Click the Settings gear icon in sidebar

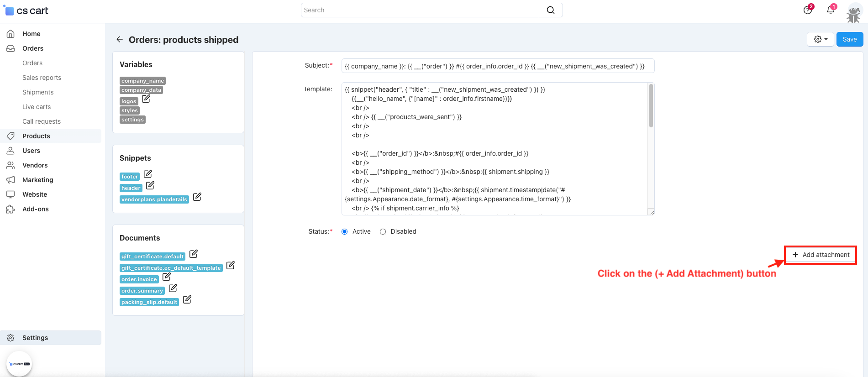[x=11, y=338]
